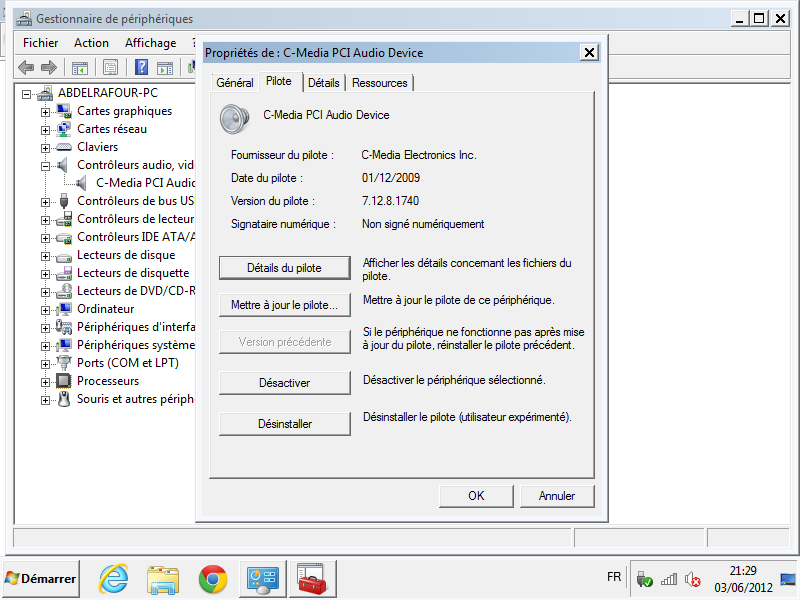This screenshot has width=800, height=600.
Task: Select the Claviers keyboard icon
Action: tap(64, 147)
